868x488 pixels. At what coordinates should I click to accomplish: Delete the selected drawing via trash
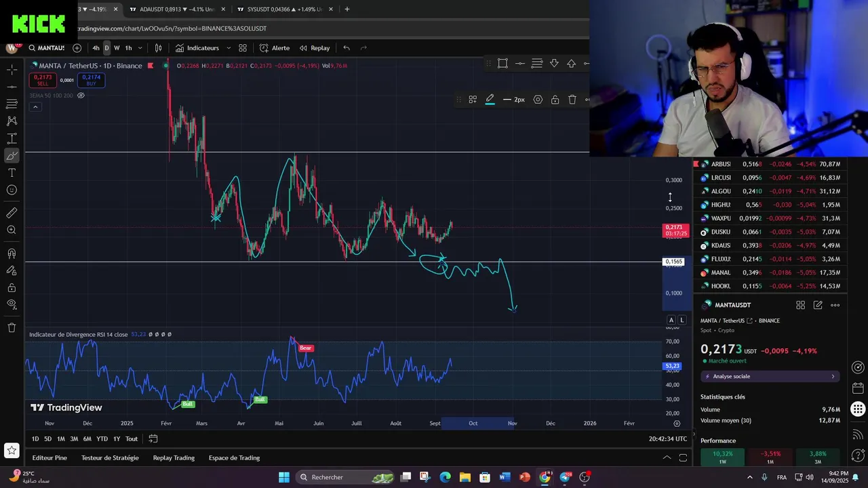[x=572, y=100]
